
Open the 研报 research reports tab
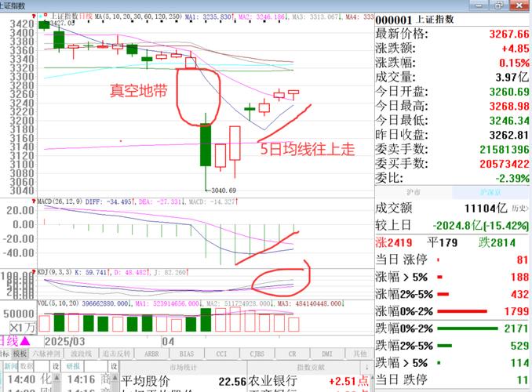pos(73,366)
